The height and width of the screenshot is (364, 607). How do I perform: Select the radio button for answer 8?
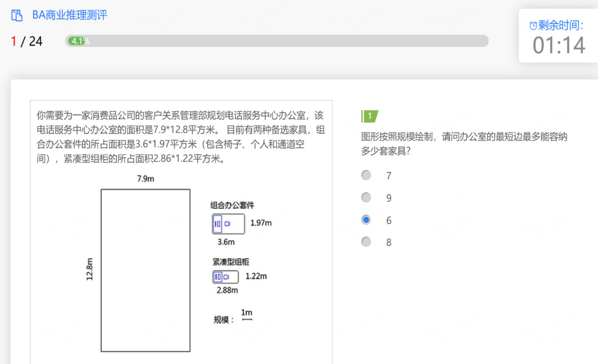pos(366,242)
